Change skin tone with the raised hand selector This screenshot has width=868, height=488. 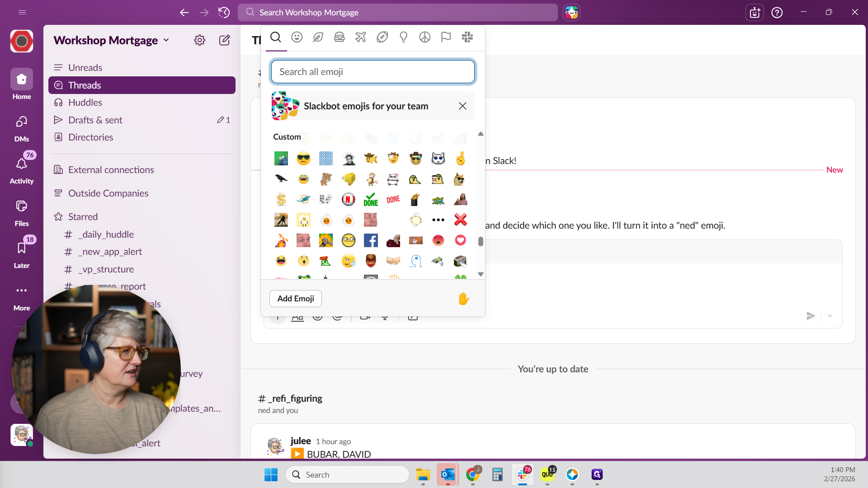[x=462, y=298]
